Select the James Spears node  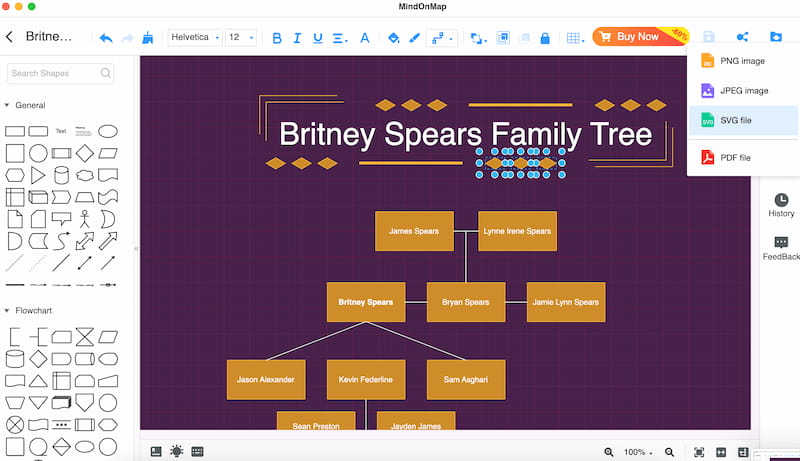(x=414, y=231)
